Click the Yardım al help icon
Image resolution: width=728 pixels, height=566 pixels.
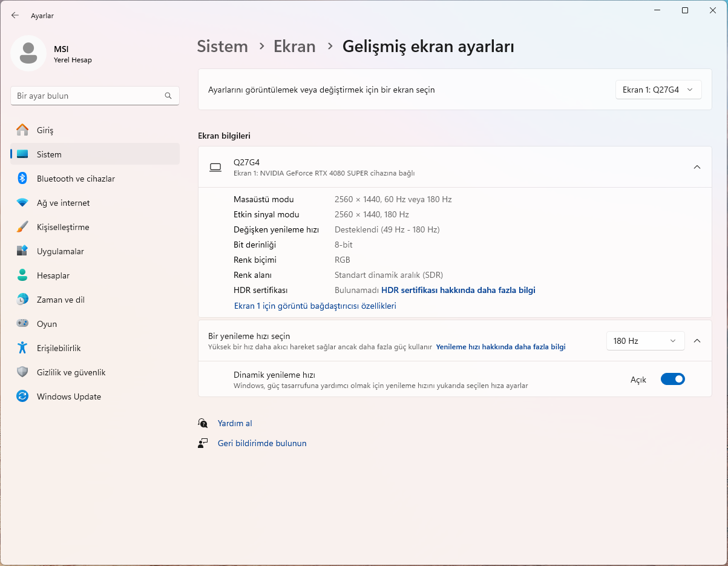(203, 423)
